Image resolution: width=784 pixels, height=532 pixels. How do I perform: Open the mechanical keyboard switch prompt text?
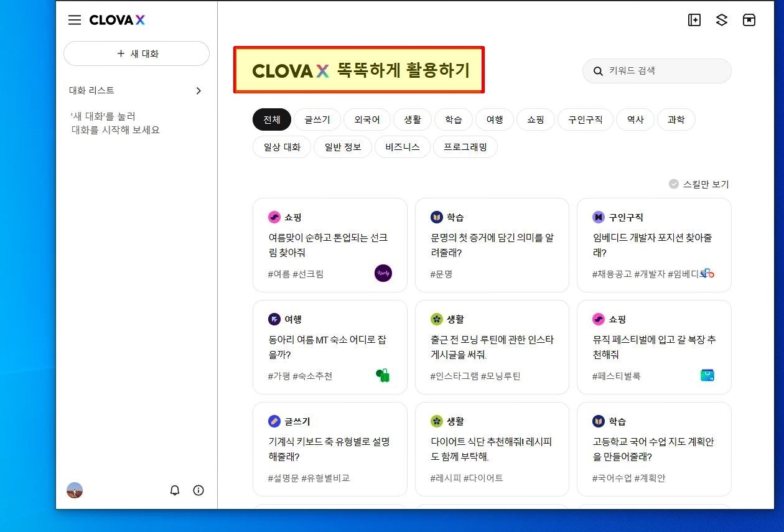[329, 449]
